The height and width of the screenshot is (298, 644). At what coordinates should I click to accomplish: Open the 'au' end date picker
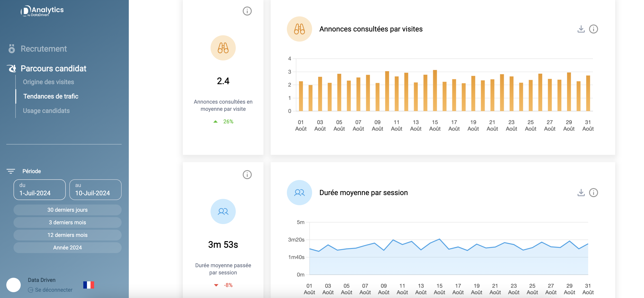pos(95,190)
